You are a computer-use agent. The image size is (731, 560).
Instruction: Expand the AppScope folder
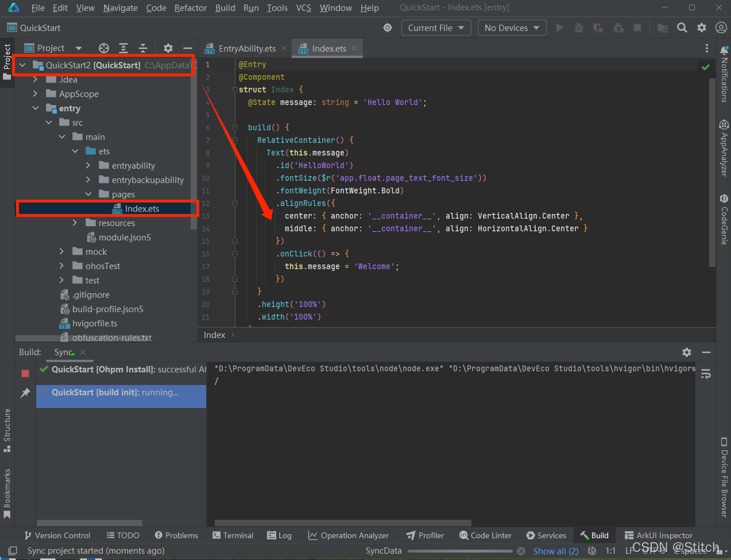tap(36, 94)
